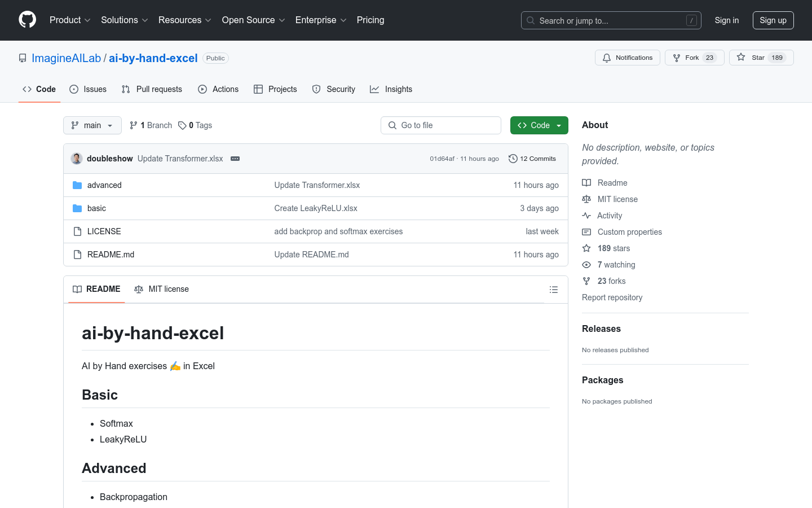This screenshot has height=508, width=812.
Task: Click the README.md file icon
Action: [x=77, y=255]
